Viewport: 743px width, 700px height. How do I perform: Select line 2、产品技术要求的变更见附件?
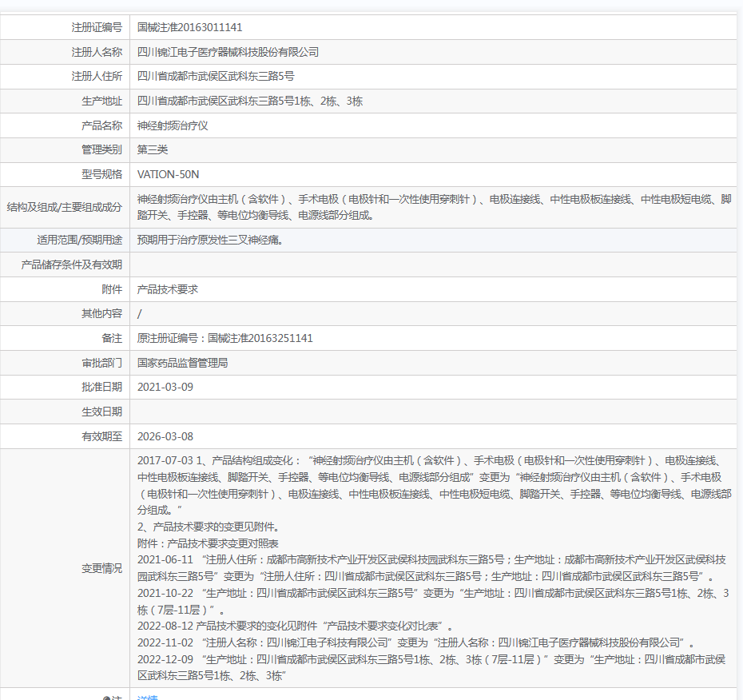point(210,527)
